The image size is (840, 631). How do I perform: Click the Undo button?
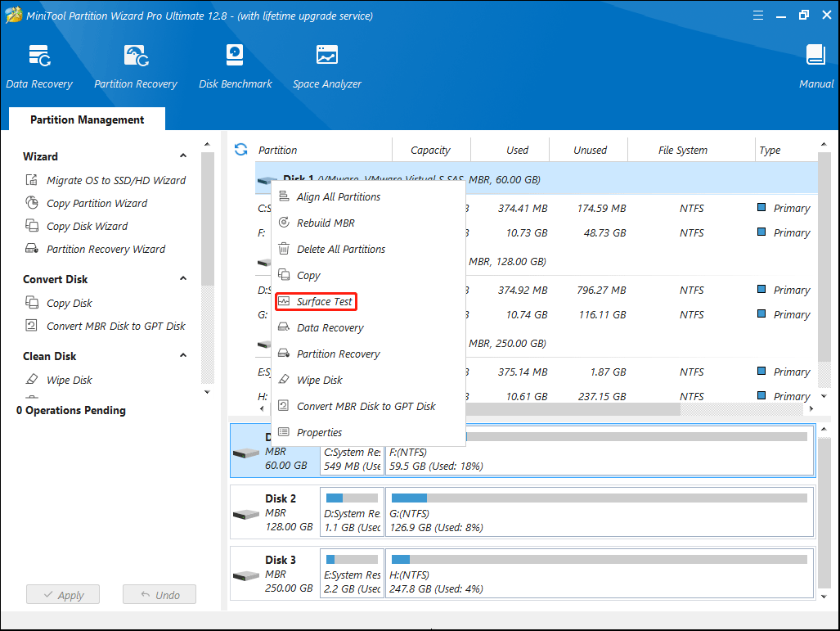pyautogui.click(x=159, y=594)
